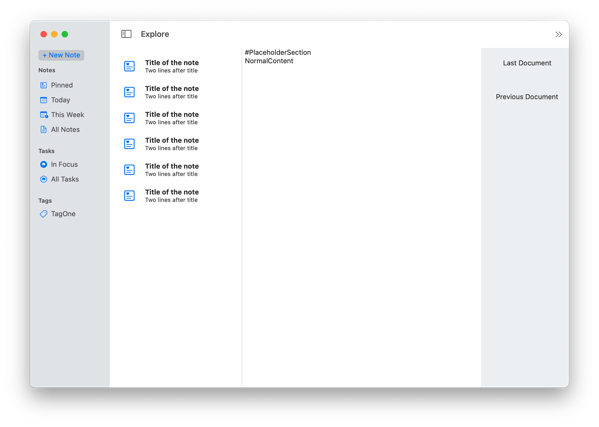The image size is (599, 427).
Task: Select the Today calendar icon
Action: tap(44, 100)
